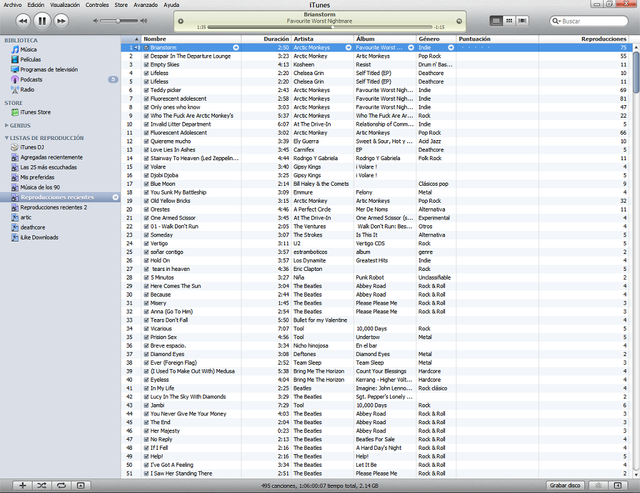Uncheck the Volare song checkbox

[x=146, y=167]
